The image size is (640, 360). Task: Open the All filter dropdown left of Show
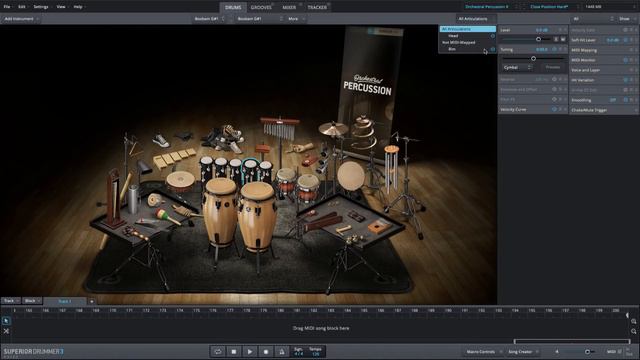593,19
